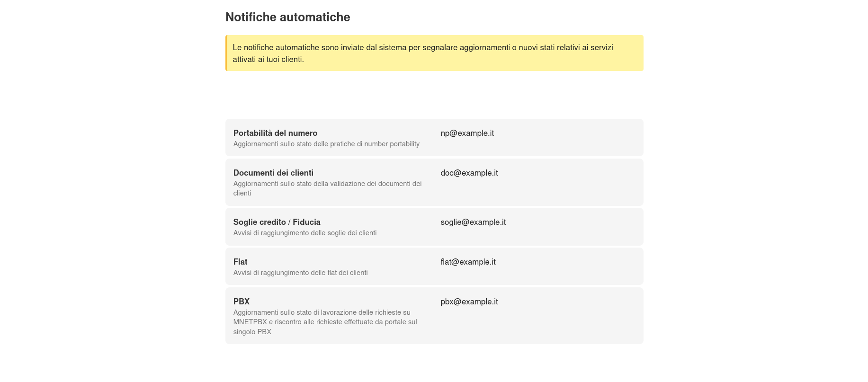
Task: Click the flat dei clienti description text
Action: (300, 273)
